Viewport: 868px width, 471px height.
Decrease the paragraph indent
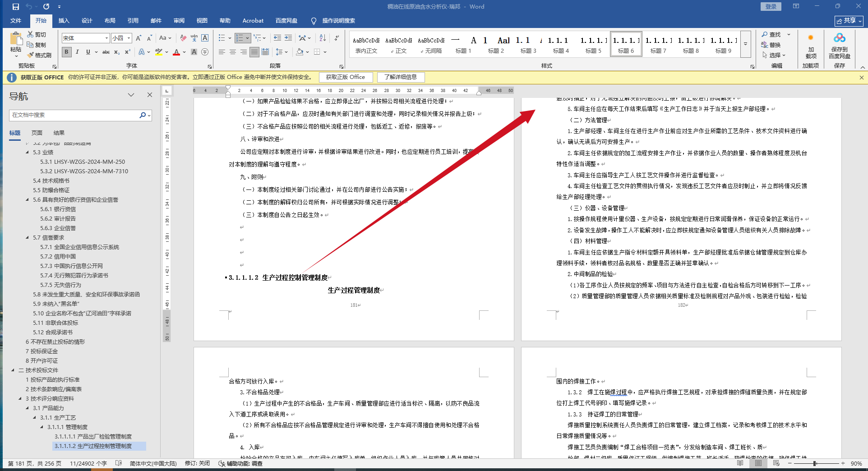(277, 38)
